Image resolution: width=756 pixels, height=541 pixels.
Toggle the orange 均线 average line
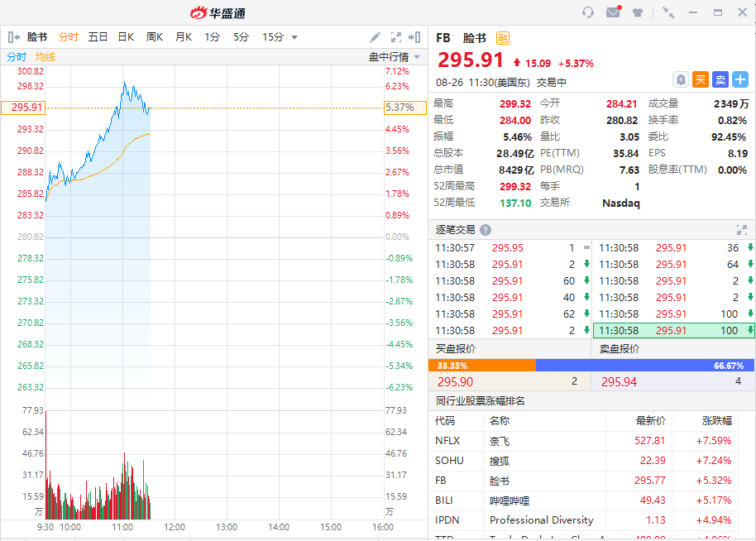click(45, 57)
